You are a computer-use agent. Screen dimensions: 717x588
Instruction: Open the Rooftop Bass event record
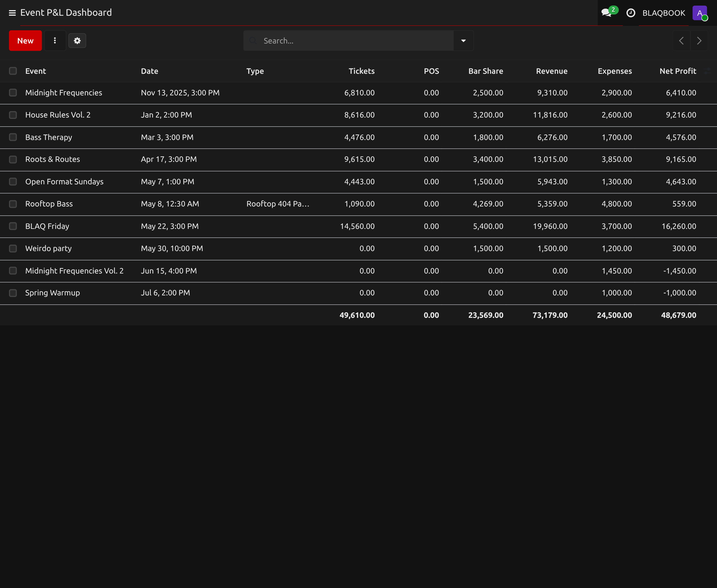[x=49, y=204]
